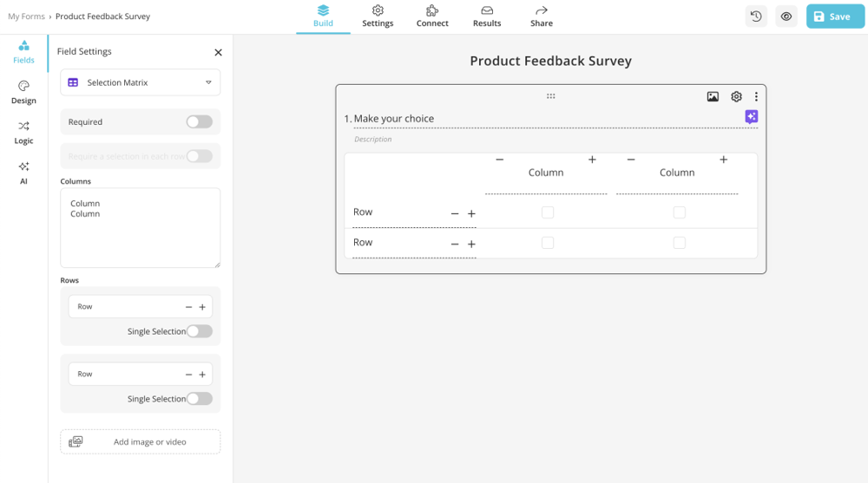This screenshot has height=483, width=868.
Task: Open the Selection Matrix field type dropdown
Action: 140,82
